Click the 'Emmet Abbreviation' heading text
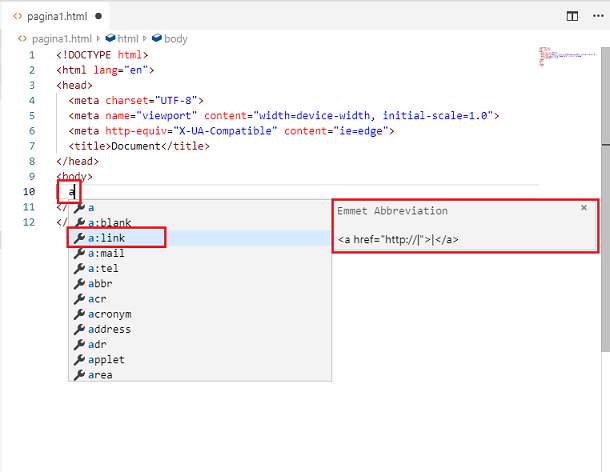The image size is (610, 472). tap(392, 211)
